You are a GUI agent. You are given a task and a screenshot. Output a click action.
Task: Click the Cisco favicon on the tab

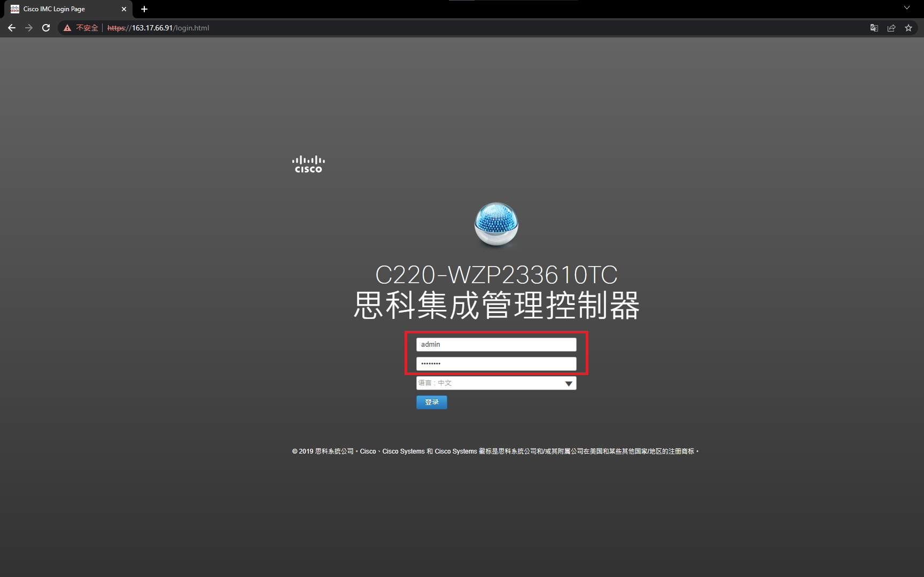(x=15, y=9)
